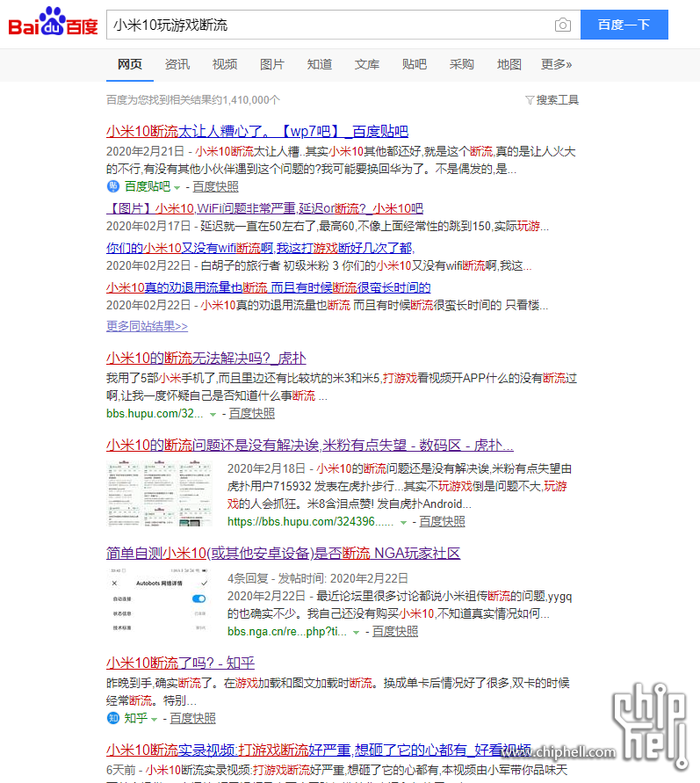Open the 地图 tab

click(x=509, y=64)
